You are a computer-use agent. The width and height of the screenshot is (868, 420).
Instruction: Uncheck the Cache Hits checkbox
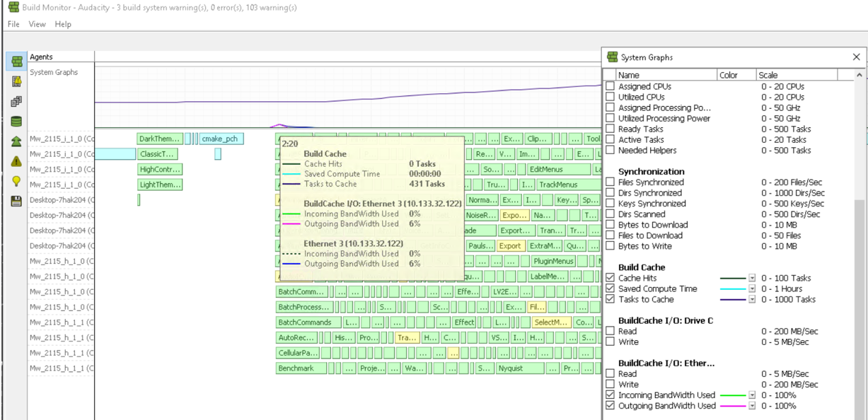click(611, 278)
